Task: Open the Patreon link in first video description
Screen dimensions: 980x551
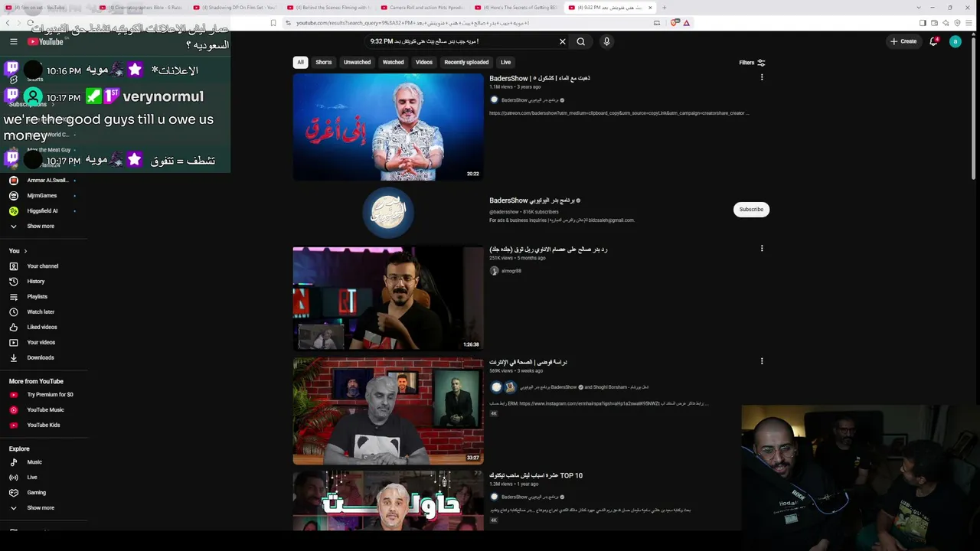Action: (619, 113)
